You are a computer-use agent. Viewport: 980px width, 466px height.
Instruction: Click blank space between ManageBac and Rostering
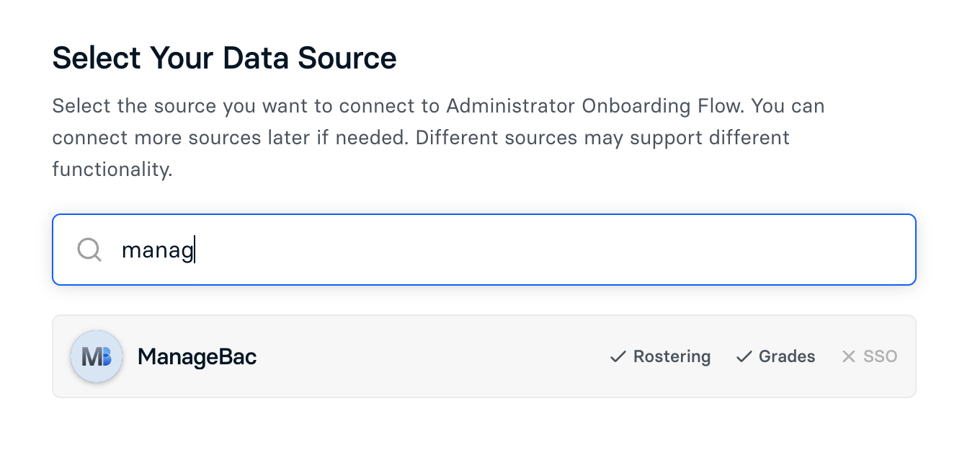coord(432,356)
